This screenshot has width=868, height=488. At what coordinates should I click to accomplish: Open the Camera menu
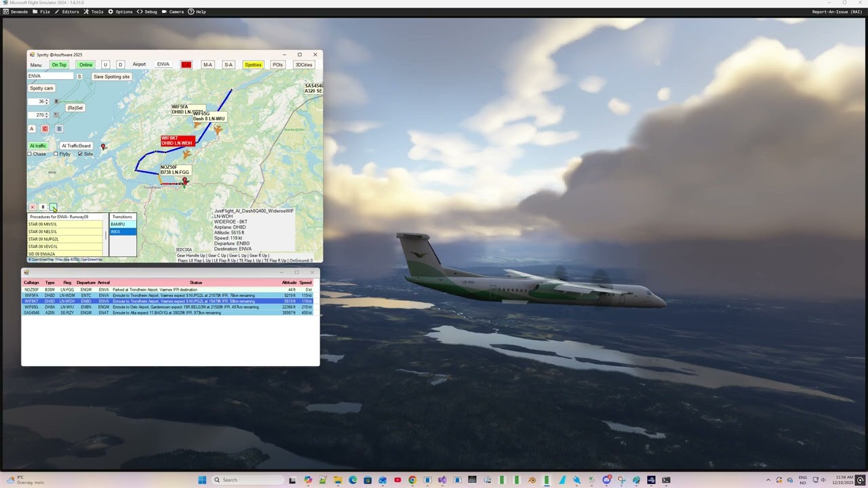click(x=173, y=12)
